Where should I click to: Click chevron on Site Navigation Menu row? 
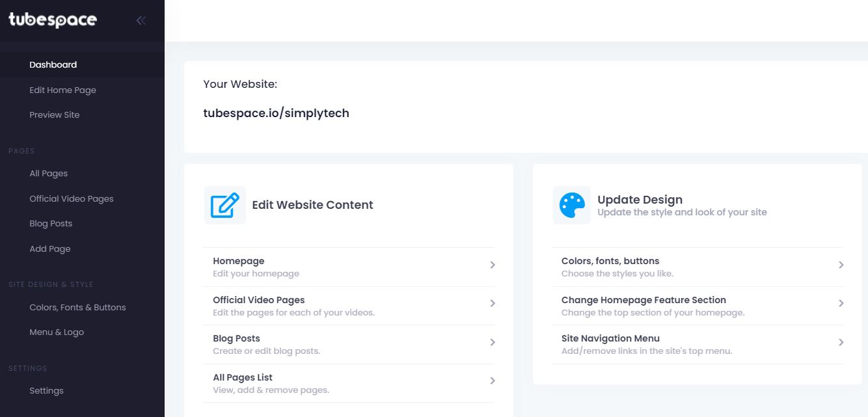pyautogui.click(x=841, y=342)
